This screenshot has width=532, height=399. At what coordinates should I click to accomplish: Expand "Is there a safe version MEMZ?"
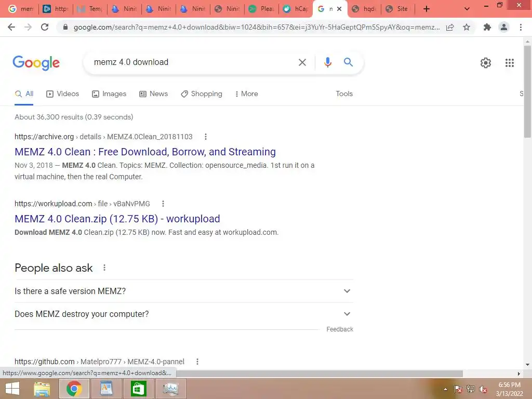click(184, 291)
